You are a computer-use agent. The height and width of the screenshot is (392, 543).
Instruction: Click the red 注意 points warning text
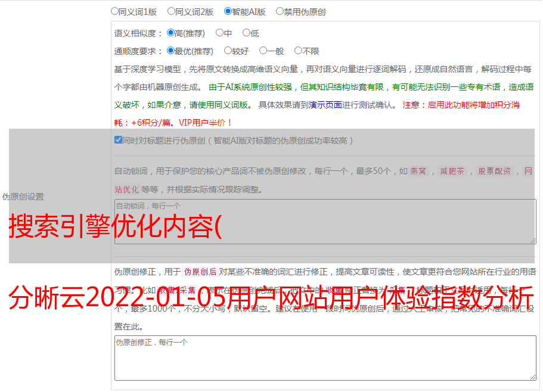(317, 114)
